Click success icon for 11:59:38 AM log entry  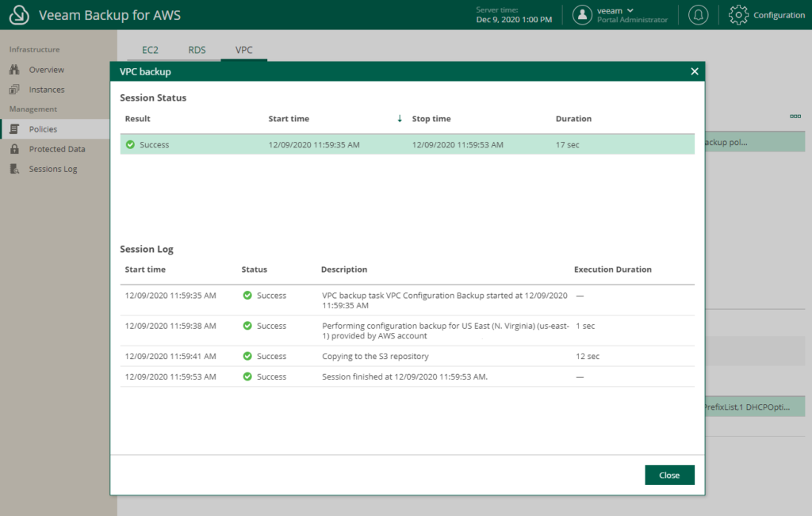coord(247,326)
